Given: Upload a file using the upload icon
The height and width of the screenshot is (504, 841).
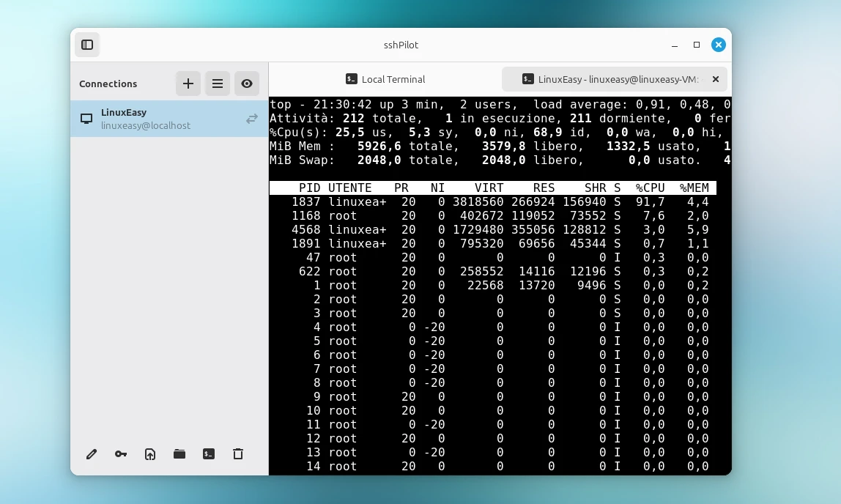Looking at the screenshot, I should 150,454.
